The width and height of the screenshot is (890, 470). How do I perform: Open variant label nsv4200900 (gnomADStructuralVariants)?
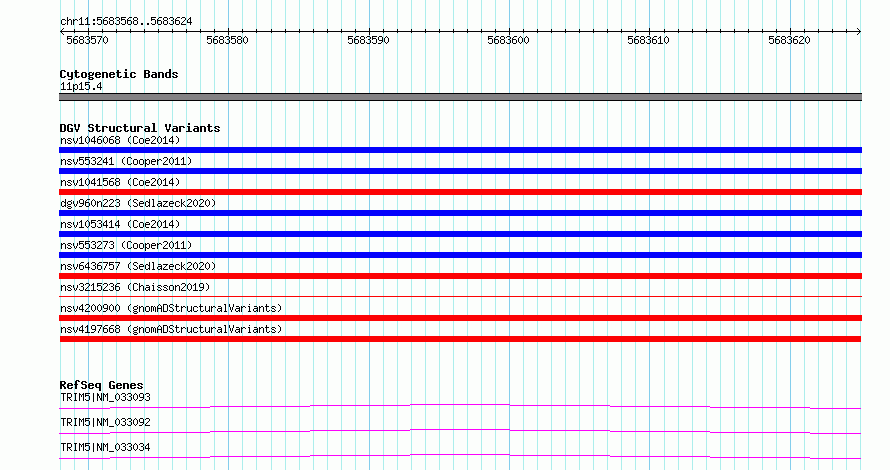[x=171, y=308]
